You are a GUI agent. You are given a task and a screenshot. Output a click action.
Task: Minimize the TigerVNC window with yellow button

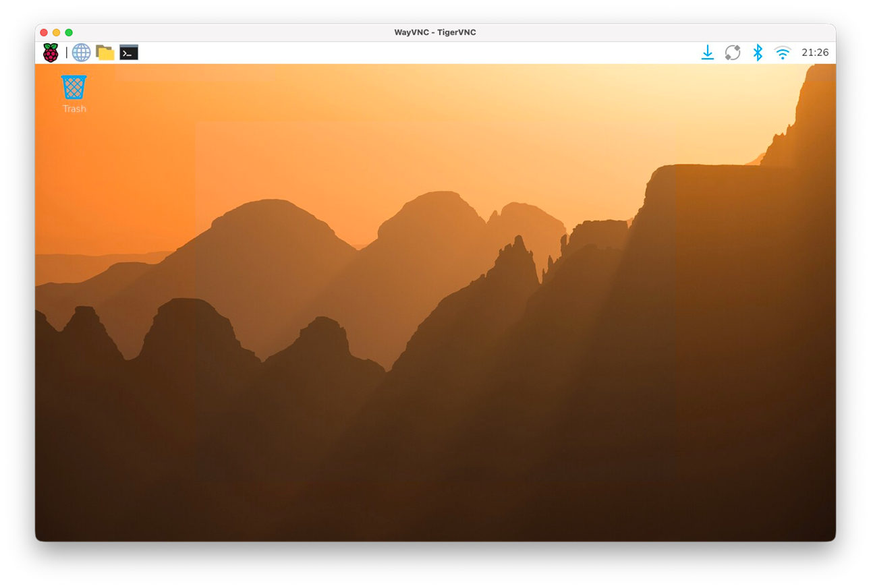pyautogui.click(x=56, y=32)
